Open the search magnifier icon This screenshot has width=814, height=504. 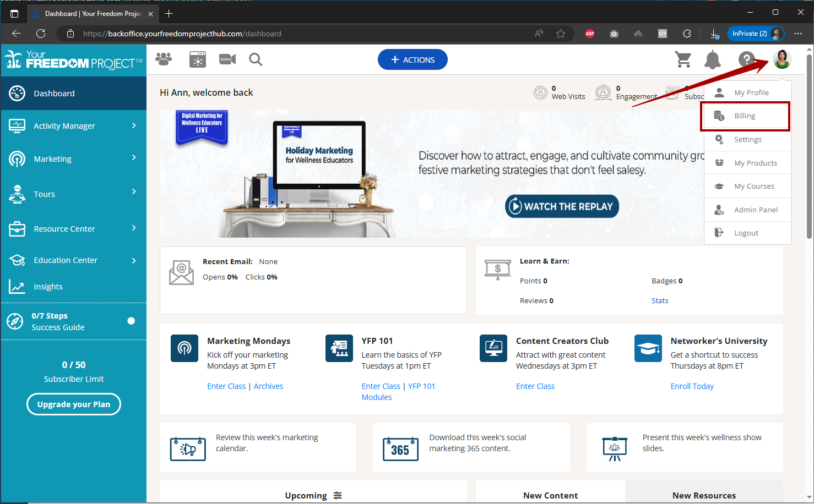click(x=256, y=59)
